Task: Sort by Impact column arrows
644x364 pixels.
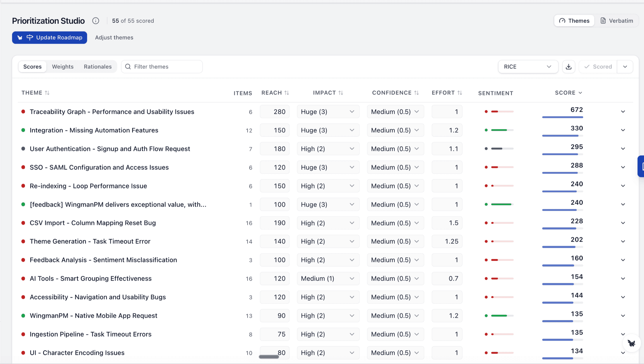Action: tap(341, 93)
